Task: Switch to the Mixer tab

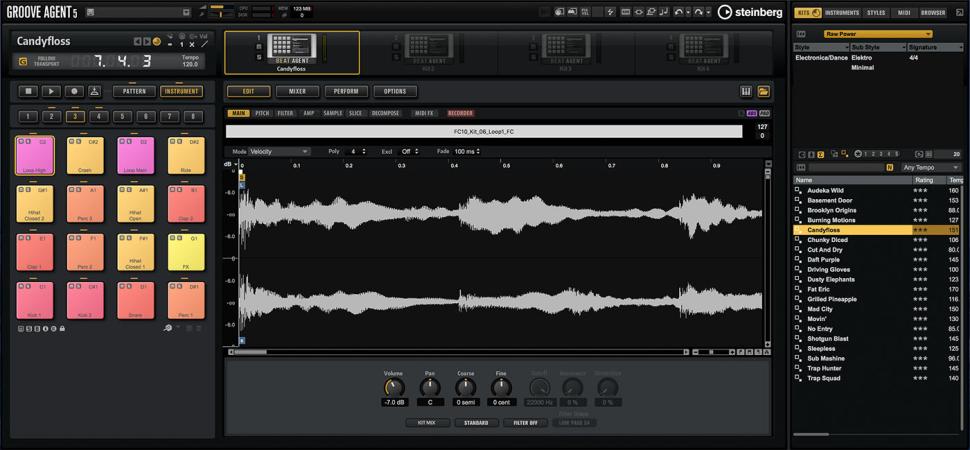Action: click(x=297, y=91)
